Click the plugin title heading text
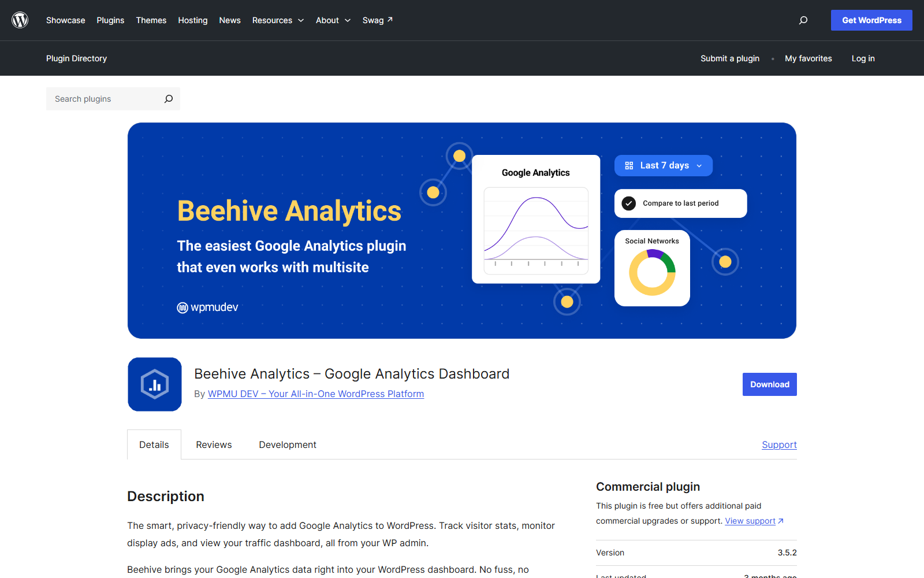This screenshot has height=578, width=924. coord(352,374)
